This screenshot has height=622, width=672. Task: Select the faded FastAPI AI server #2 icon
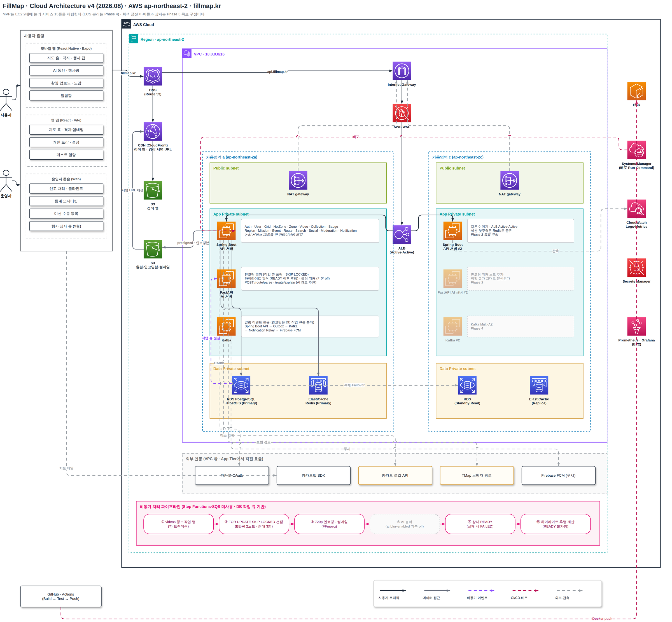(x=452, y=279)
